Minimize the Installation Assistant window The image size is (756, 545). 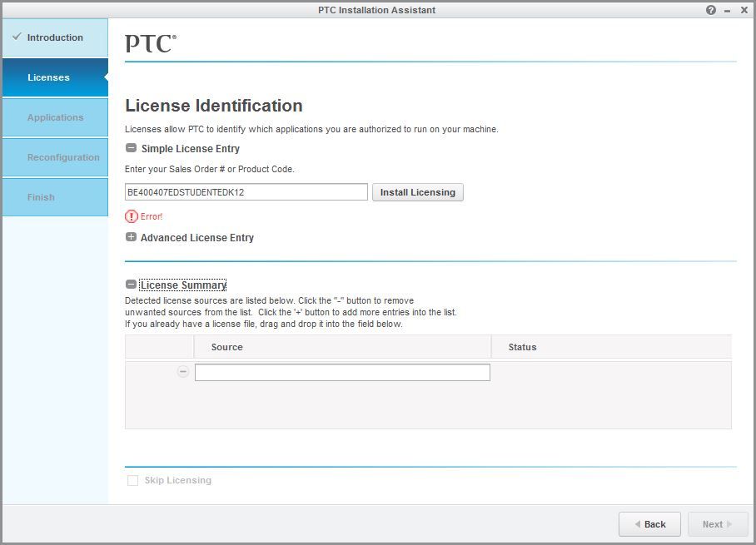click(x=727, y=10)
